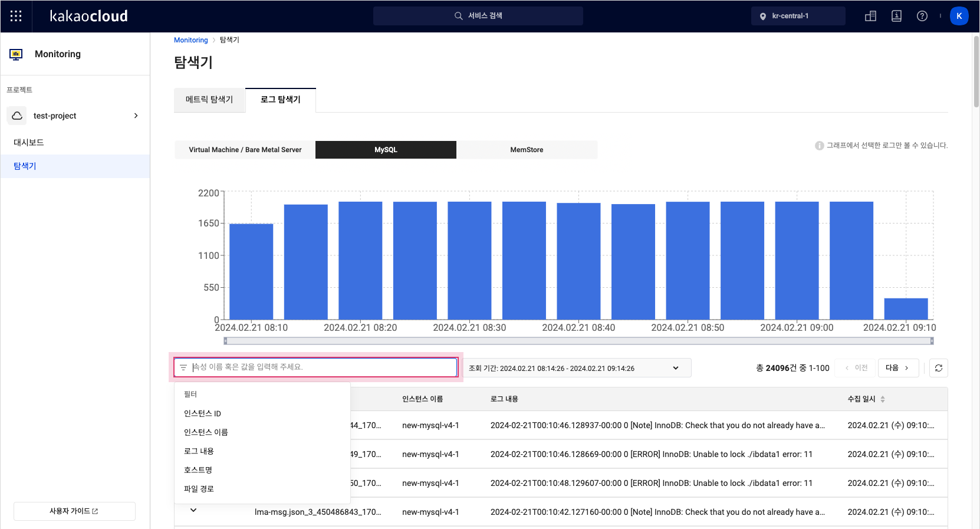980x529 pixels.
Task: Click the Monitoring sidebar title
Action: pyautogui.click(x=58, y=54)
